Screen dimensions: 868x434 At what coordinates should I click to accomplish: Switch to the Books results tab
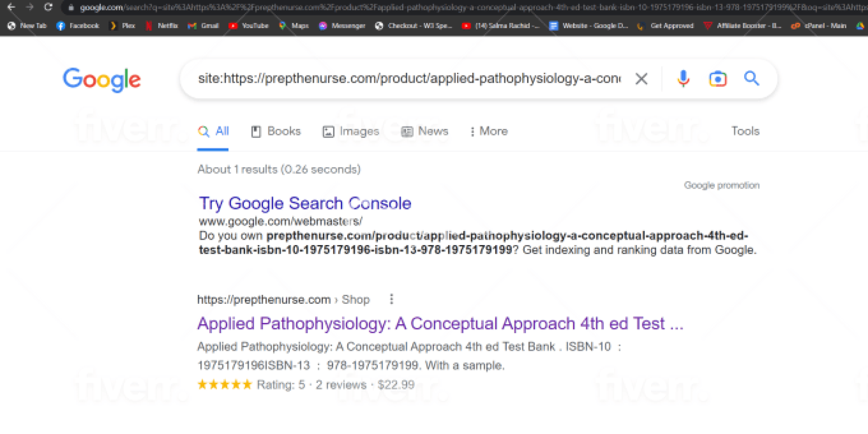pos(276,131)
